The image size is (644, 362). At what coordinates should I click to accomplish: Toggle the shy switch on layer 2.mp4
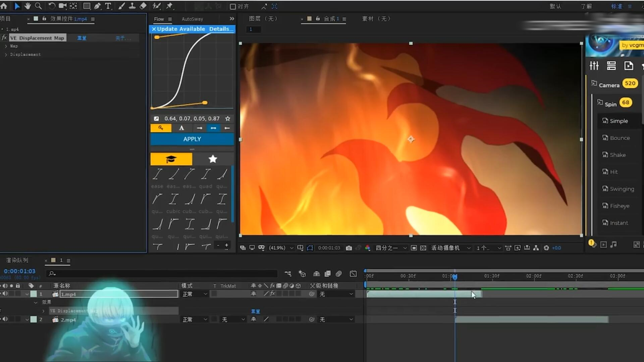coord(254,319)
